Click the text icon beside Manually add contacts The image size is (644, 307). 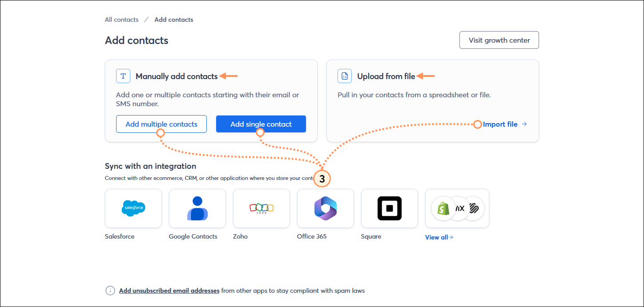pos(123,76)
